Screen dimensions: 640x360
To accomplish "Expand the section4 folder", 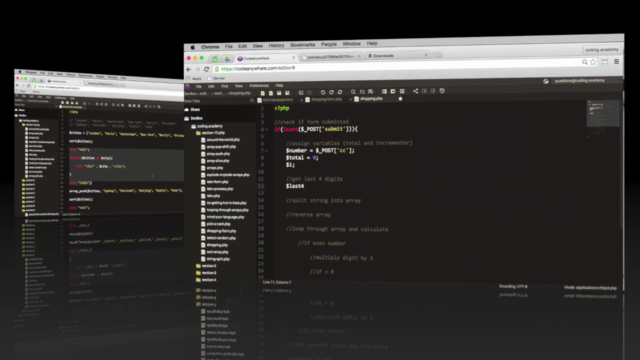I will 206,280.
